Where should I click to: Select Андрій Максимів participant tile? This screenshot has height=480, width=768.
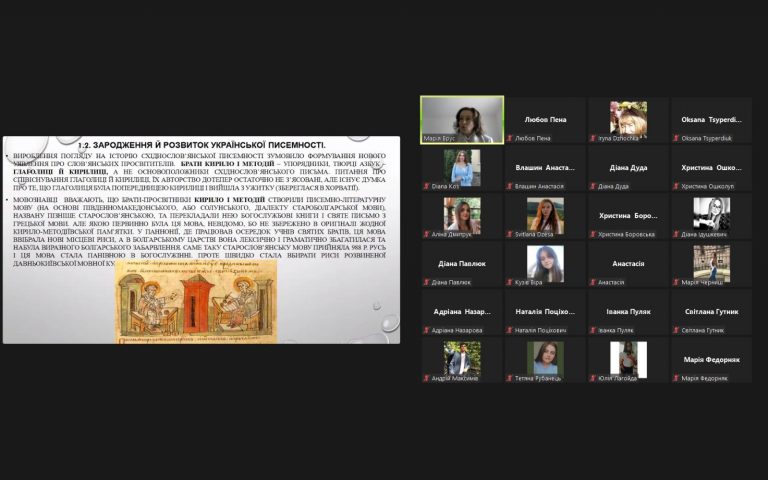pyautogui.click(x=462, y=360)
